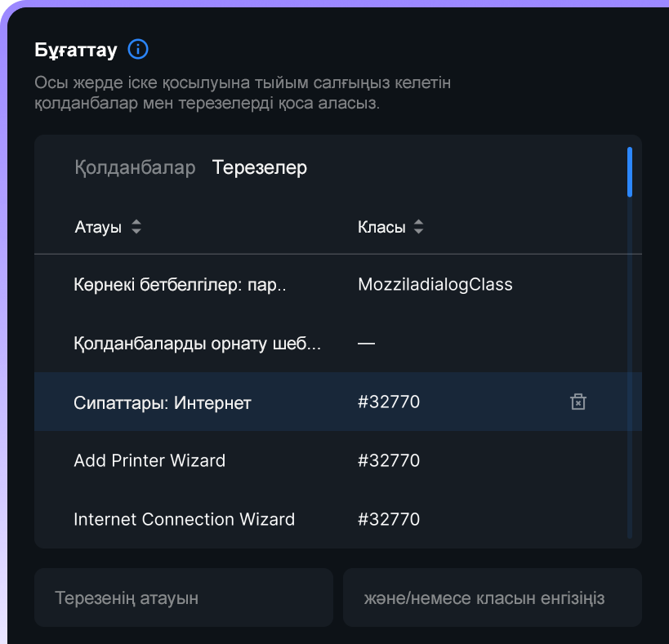The height and width of the screenshot is (644, 669).
Task: Select the Терезелер tab
Action: (x=260, y=167)
